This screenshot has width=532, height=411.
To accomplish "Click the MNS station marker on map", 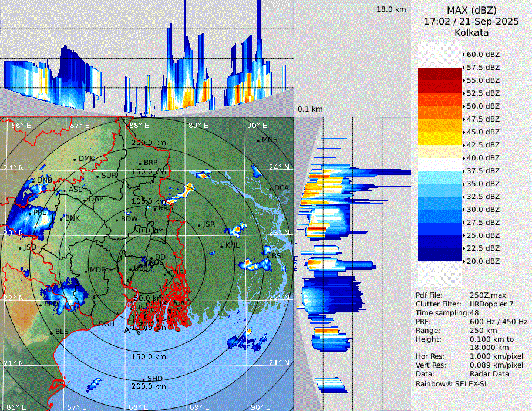I will click(x=258, y=140).
